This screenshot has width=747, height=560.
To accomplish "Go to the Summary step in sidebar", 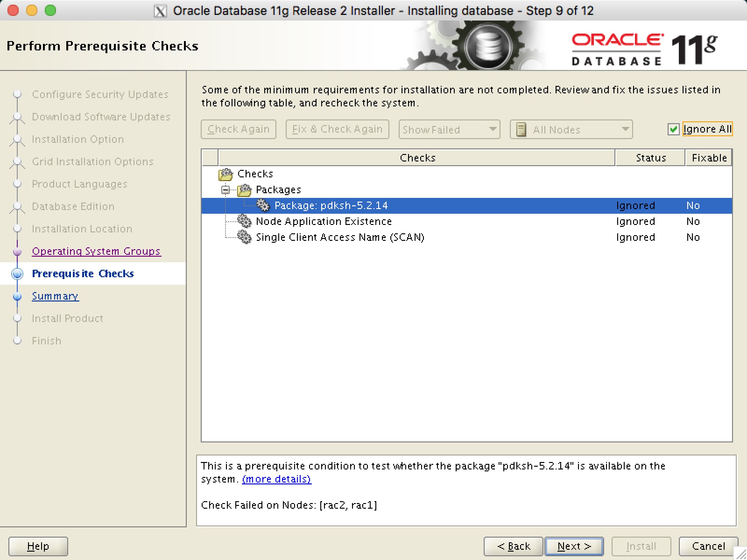I will pyautogui.click(x=55, y=296).
